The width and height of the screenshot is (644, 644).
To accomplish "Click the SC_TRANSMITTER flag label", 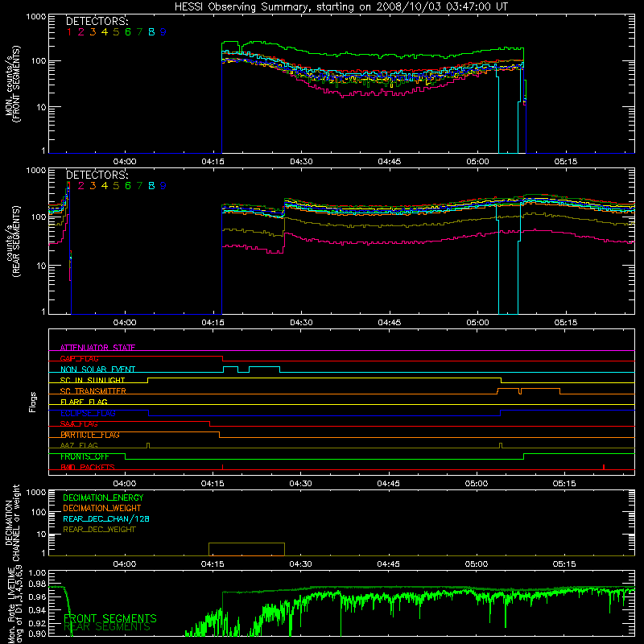I will coord(93,390).
